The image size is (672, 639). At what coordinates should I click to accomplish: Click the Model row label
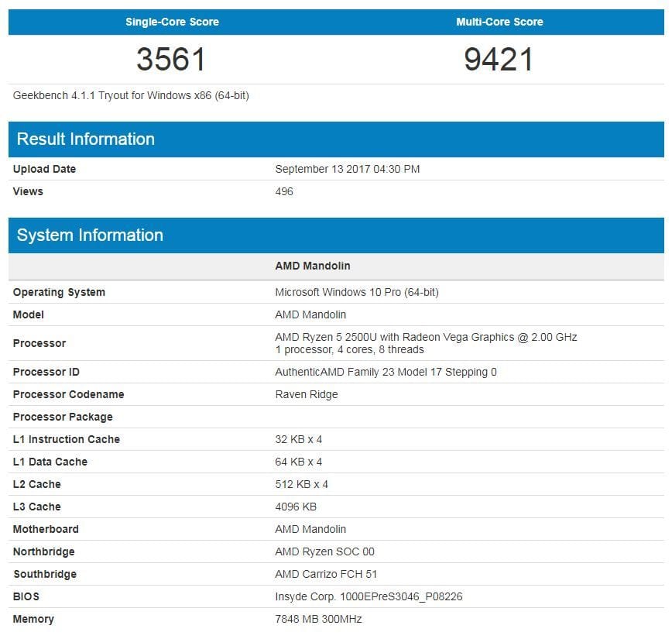tap(29, 314)
